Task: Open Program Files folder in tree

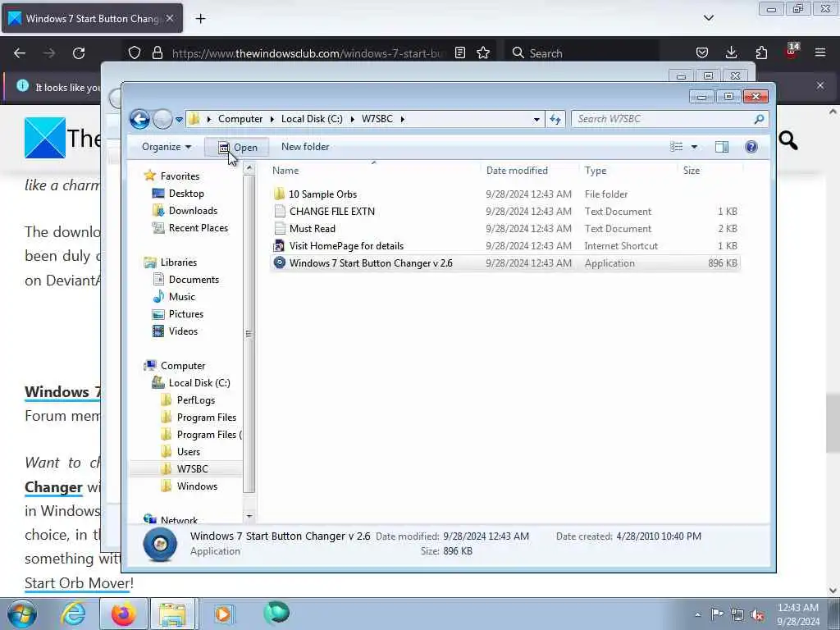Action: tap(206, 418)
